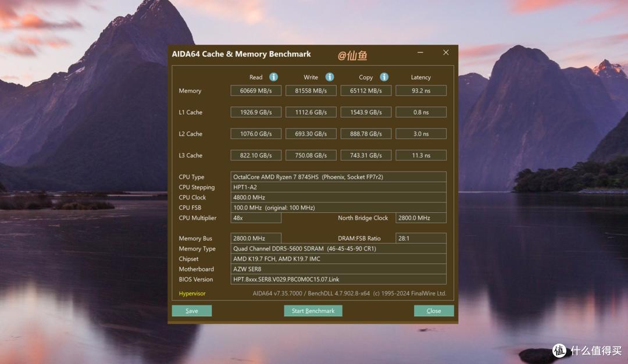Click CPU Multiplier value 48x
628x364 pixels.
click(256, 218)
